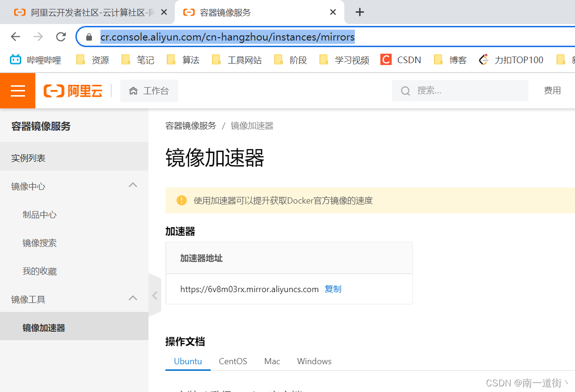Close the 阿里云开发者社区 browser tab
The height and width of the screenshot is (392, 575).
(164, 12)
